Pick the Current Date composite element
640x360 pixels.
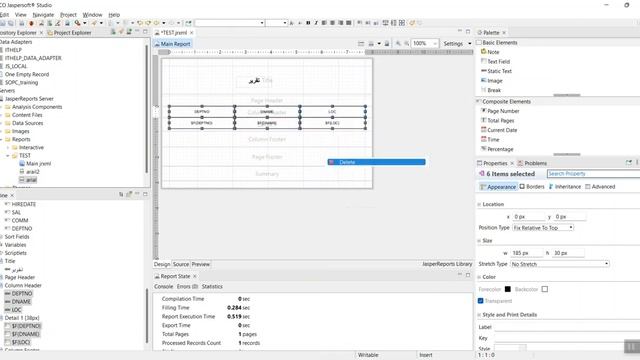coord(499,130)
